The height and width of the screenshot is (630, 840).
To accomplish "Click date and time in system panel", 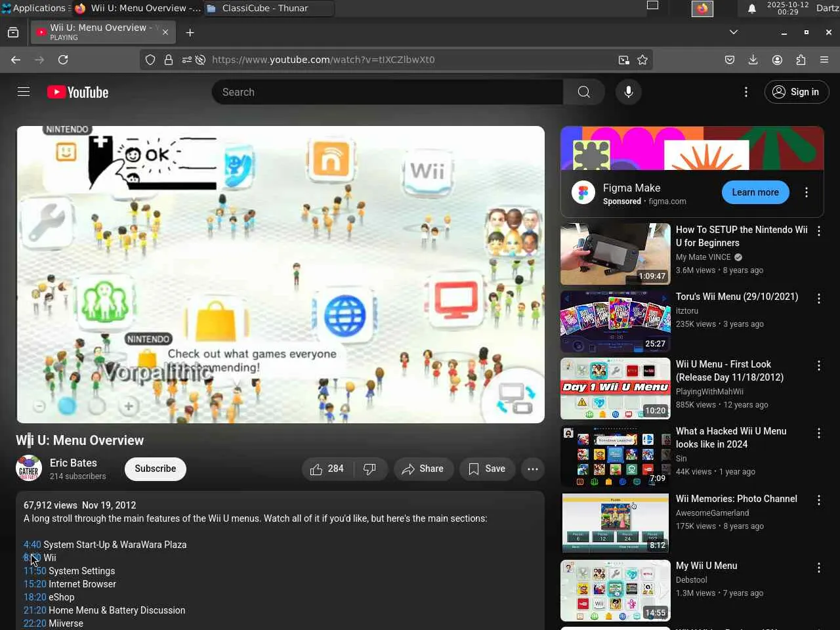I will 788,8.
